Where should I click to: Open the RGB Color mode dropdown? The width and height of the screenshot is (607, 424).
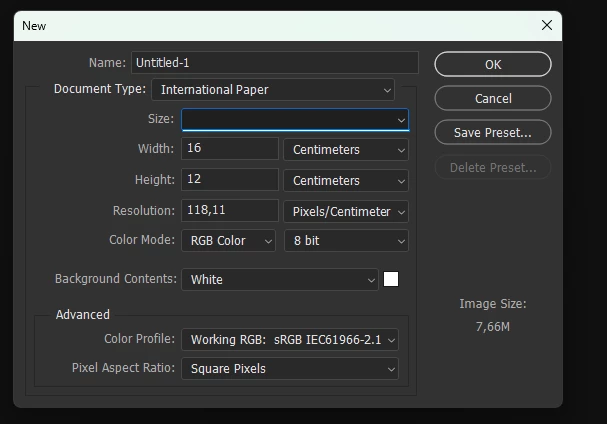click(228, 240)
